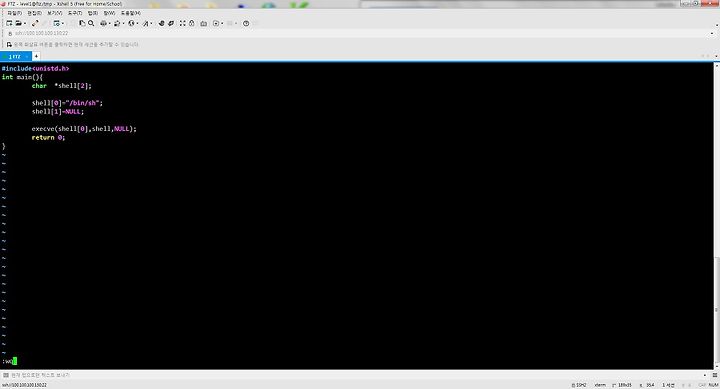Click the compose bar send icon at left
Screen dimensions: 720x389
point(6,375)
